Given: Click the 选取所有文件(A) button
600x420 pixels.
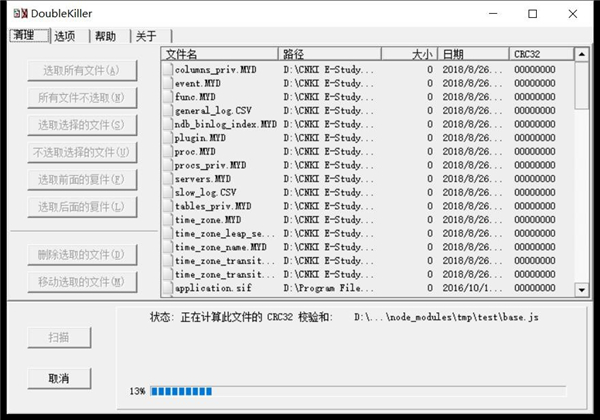Looking at the screenshot, I should pos(82,70).
